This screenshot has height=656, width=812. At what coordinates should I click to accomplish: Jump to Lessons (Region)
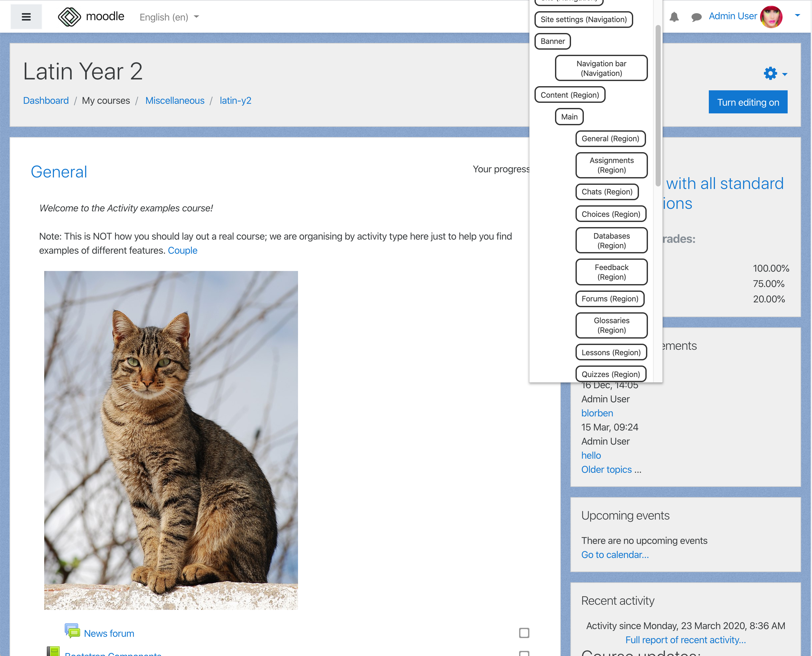[611, 353]
